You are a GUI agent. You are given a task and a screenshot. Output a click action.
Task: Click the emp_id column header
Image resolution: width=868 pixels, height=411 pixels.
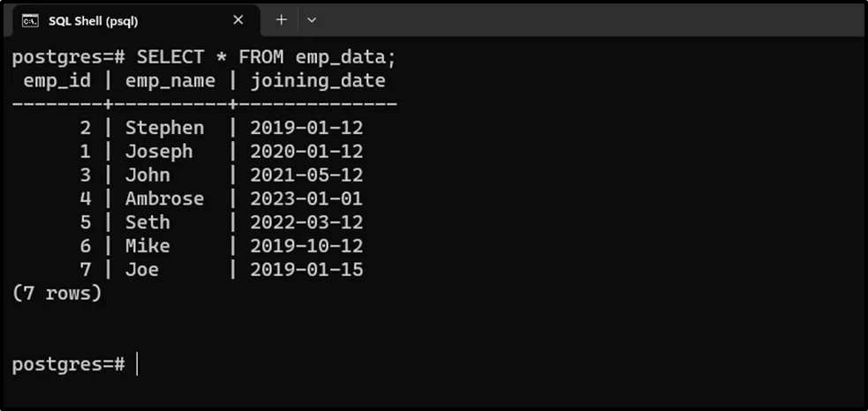[56, 81]
